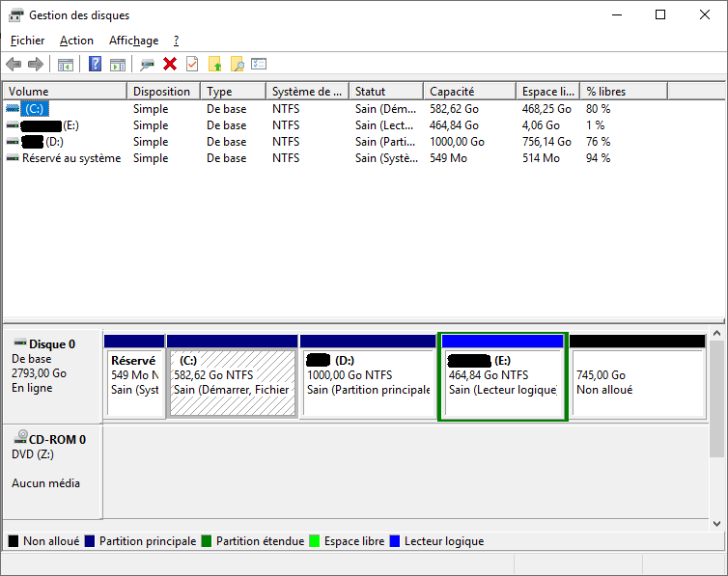The image size is (728, 576).
Task: Click the properties checkmark page icon
Action: point(192,65)
